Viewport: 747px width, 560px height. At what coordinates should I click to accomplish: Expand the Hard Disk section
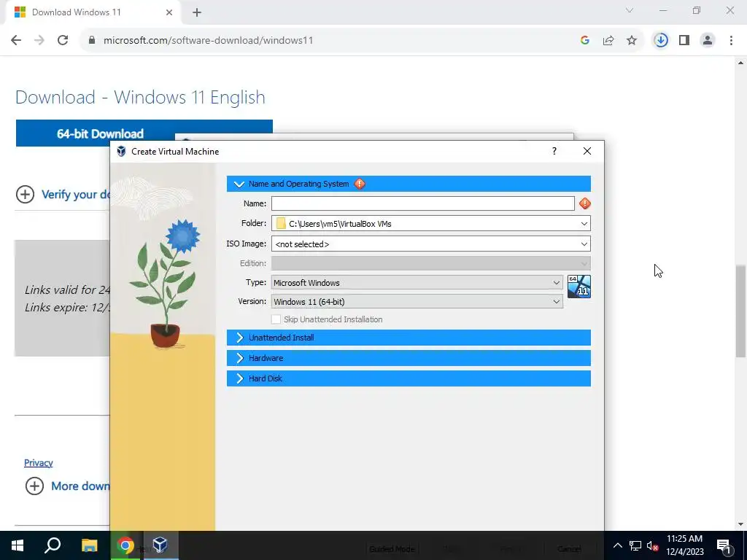click(x=409, y=378)
